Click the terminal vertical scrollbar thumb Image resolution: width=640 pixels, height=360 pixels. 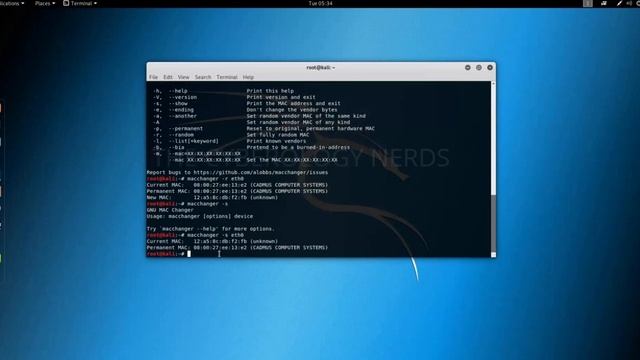click(x=493, y=224)
